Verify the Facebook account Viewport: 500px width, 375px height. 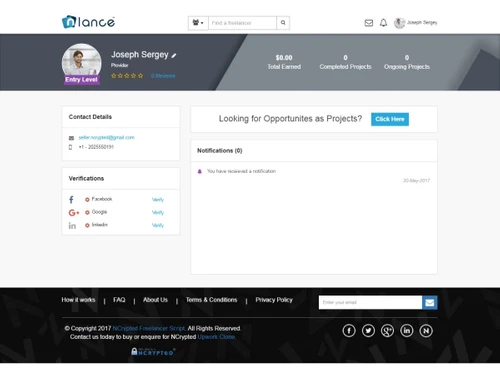click(x=158, y=200)
